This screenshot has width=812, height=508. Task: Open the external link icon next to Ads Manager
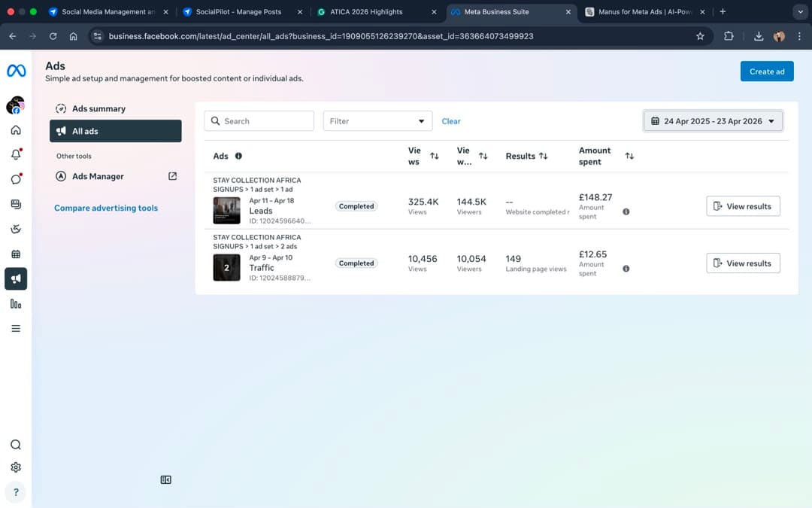pos(172,176)
